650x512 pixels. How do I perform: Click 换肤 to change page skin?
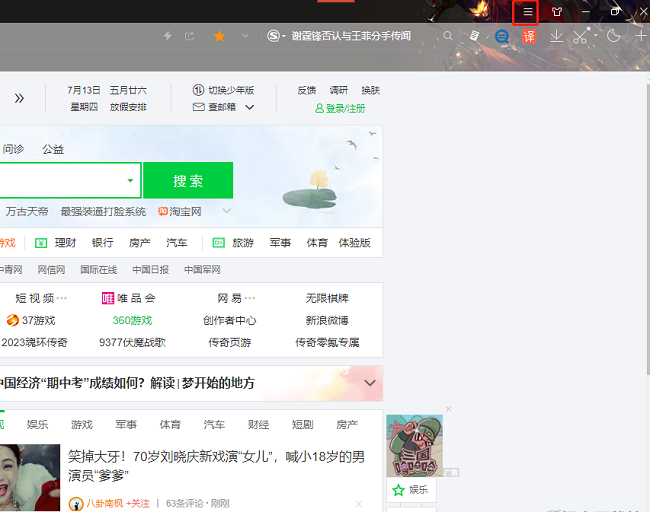pyautogui.click(x=371, y=90)
